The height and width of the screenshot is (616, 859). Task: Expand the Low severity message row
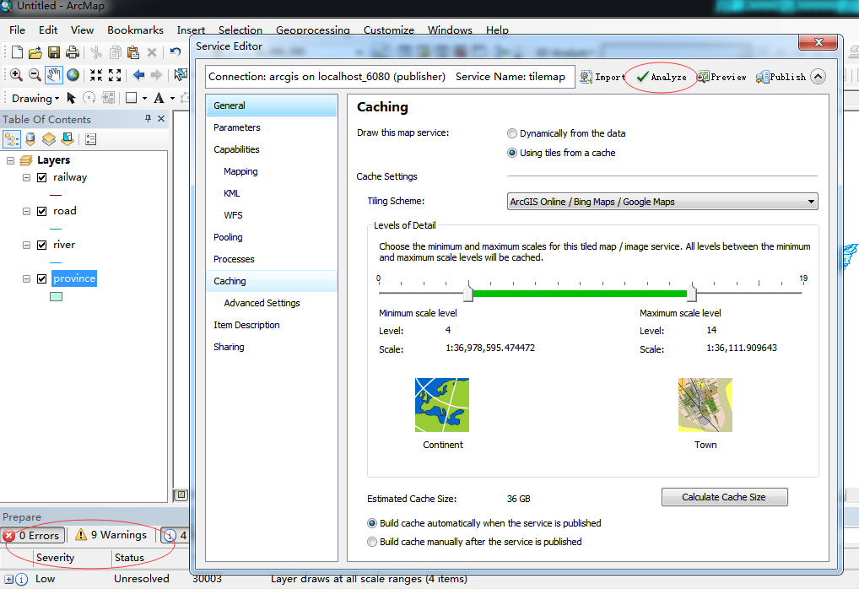click(x=8, y=579)
